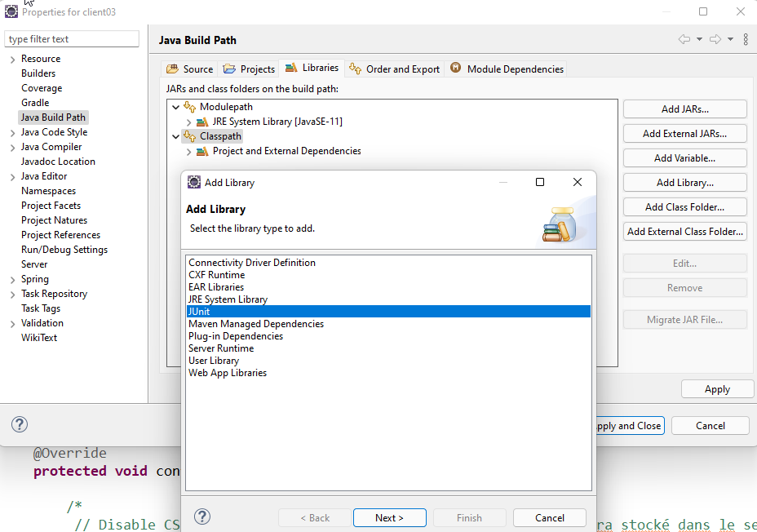757x532 pixels.
Task: Click the Modulepath node icon
Action: click(x=190, y=107)
